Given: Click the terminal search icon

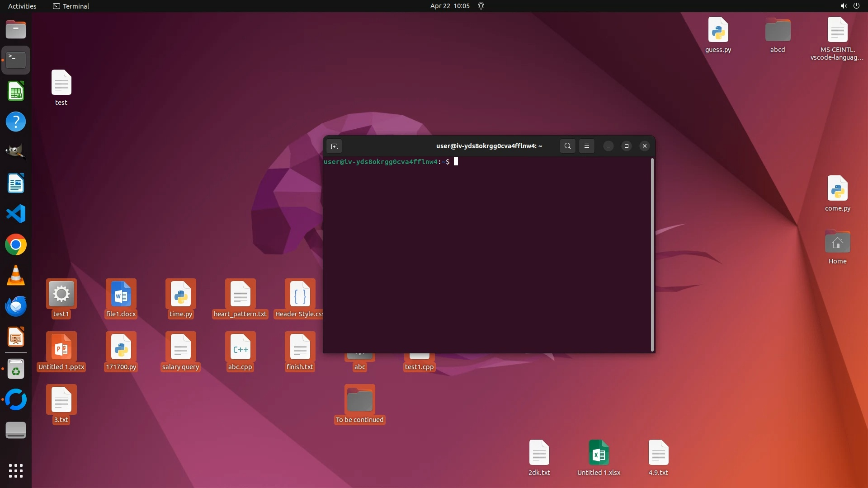Looking at the screenshot, I should (x=568, y=146).
